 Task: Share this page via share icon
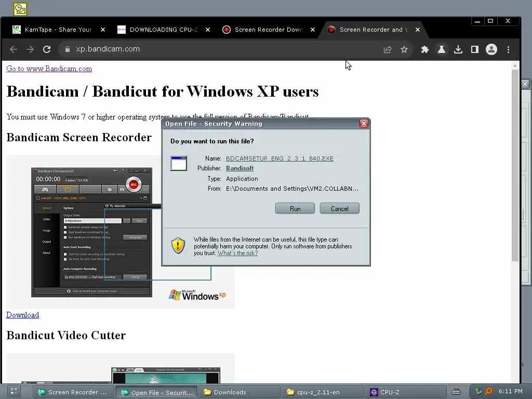click(388, 50)
